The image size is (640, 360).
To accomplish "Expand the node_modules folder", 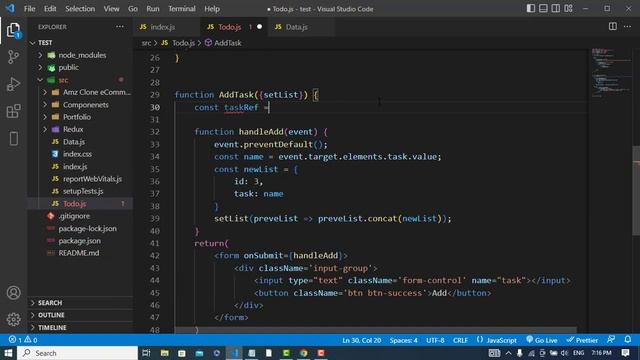I will pos(40,55).
